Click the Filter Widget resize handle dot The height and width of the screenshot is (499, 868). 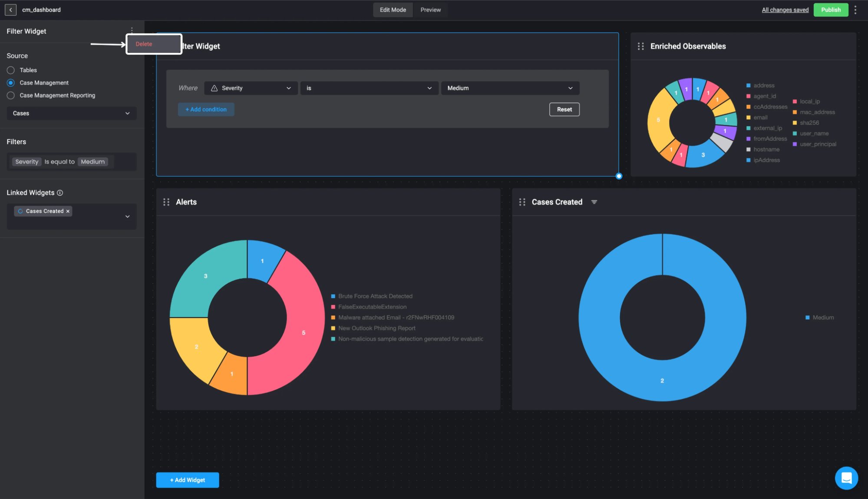click(x=619, y=176)
